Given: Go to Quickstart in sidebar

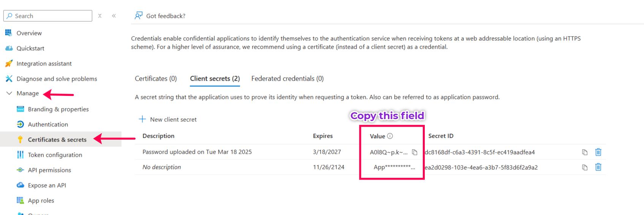Looking at the screenshot, I should [x=30, y=48].
